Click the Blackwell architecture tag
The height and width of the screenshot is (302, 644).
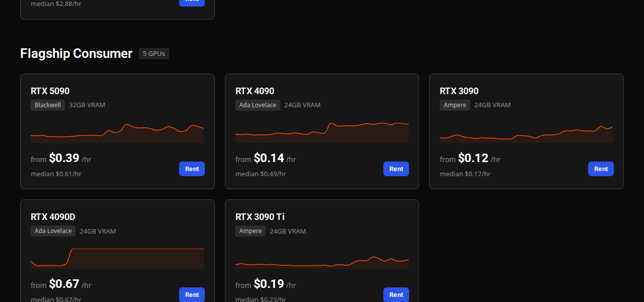click(x=48, y=105)
